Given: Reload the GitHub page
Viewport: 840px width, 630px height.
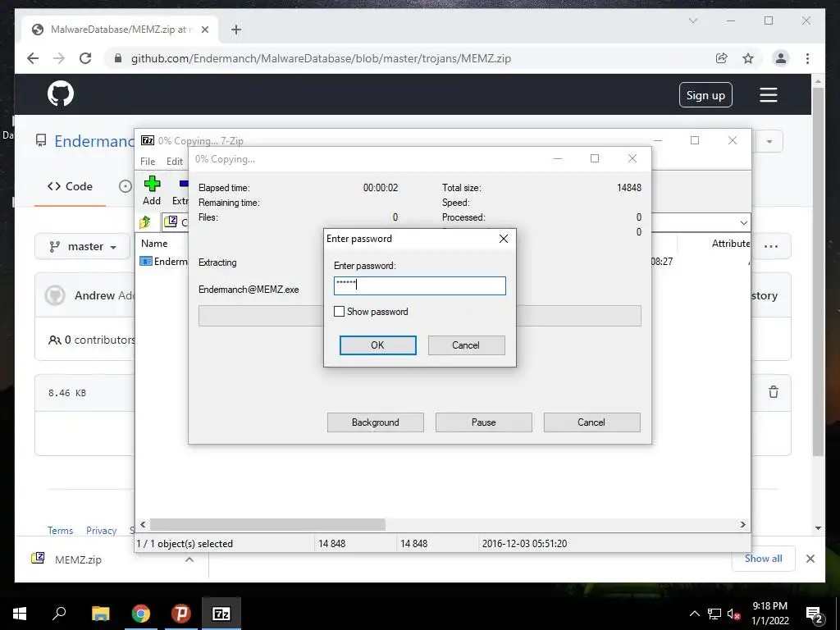Looking at the screenshot, I should coord(85,58).
